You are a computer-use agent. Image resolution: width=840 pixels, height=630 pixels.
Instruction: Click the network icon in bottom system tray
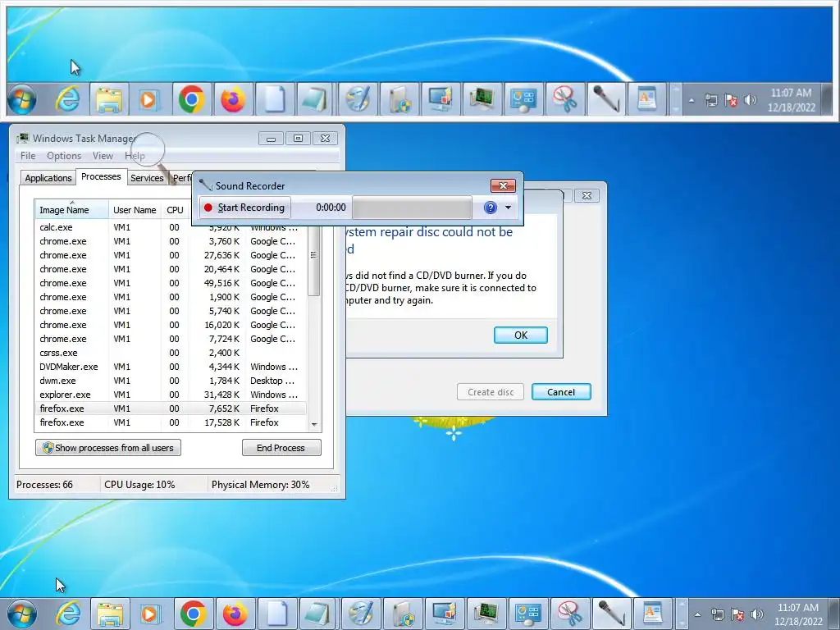717,614
